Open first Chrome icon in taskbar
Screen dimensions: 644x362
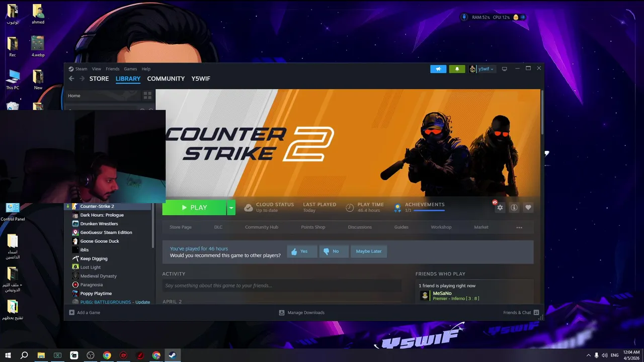(x=107, y=355)
